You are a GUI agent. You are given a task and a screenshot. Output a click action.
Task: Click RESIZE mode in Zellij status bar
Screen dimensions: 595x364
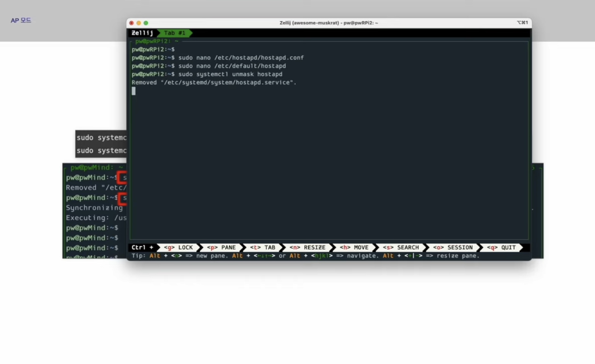point(307,248)
